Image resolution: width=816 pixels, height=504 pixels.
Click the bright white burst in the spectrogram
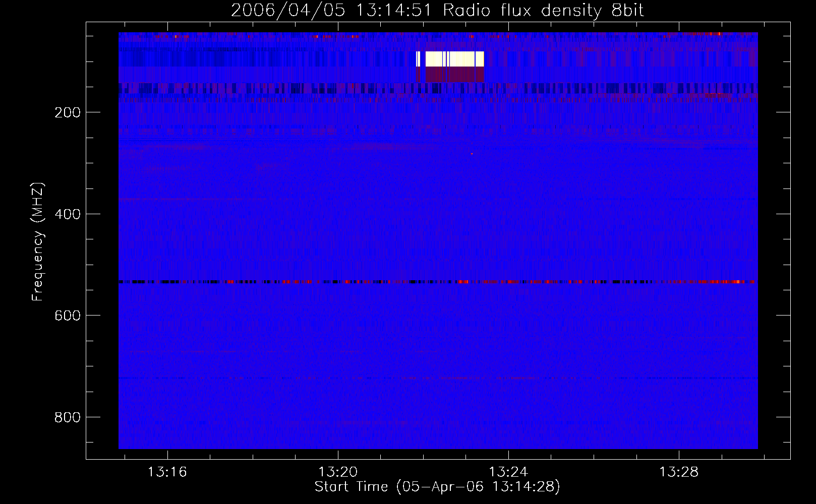tap(450, 59)
